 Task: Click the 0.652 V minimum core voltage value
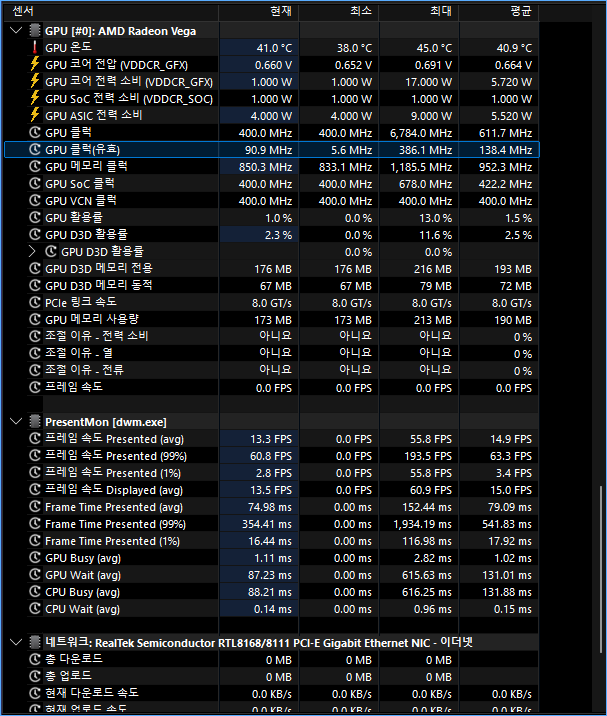353,65
